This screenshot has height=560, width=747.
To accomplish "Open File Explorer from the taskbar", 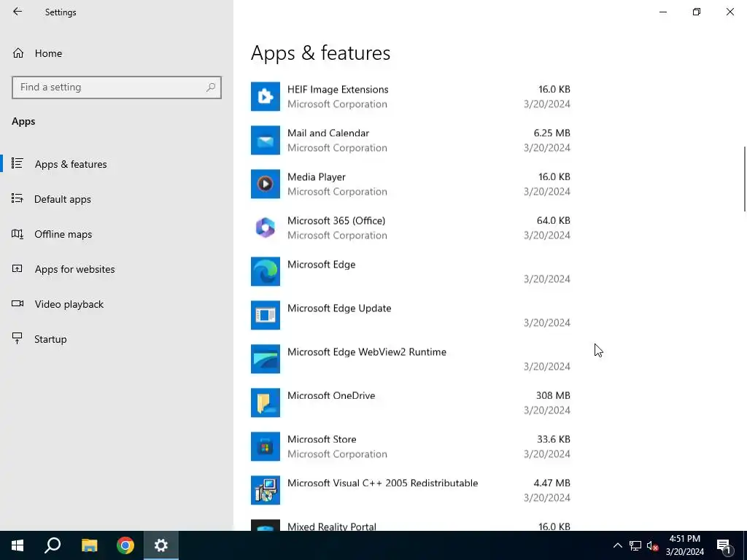I will tap(89, 545).
